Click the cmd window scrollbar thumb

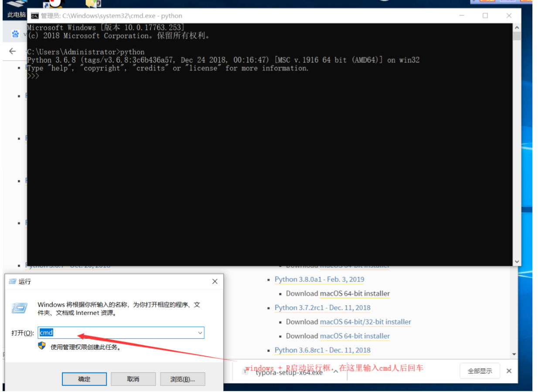click(517, 36)
